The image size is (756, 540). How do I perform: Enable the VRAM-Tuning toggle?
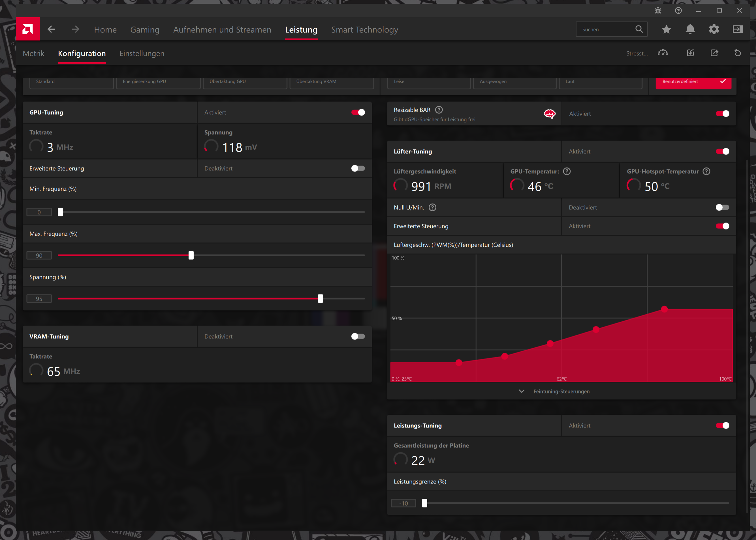point(358,336)
